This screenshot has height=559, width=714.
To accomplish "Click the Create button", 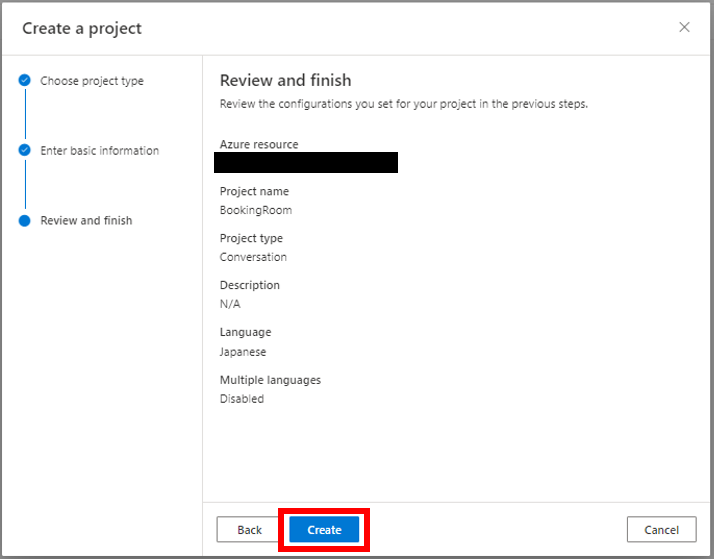I will tap(324, 529).
